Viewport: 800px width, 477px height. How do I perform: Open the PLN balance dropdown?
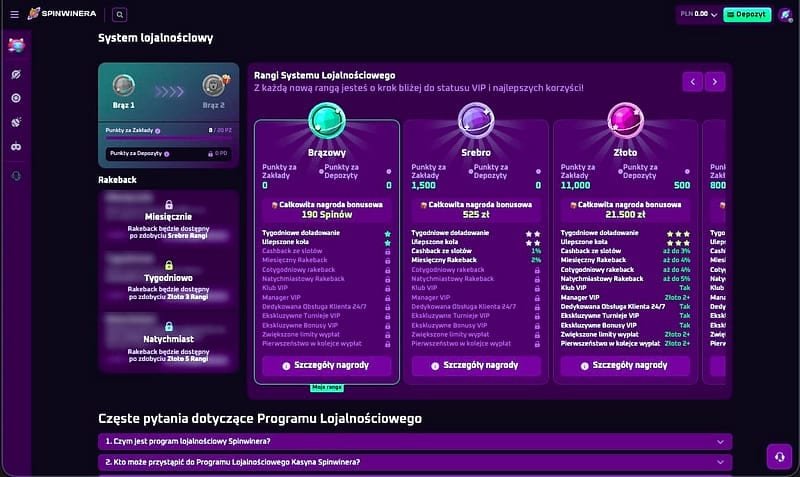click(x=698, y=14)
